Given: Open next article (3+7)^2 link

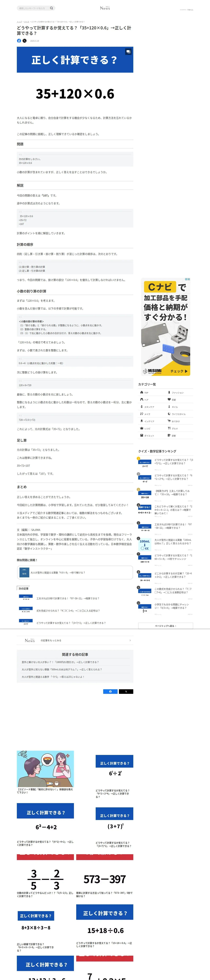Looking at the screenshot, I should pyautogui.click(x=71, y=623).
